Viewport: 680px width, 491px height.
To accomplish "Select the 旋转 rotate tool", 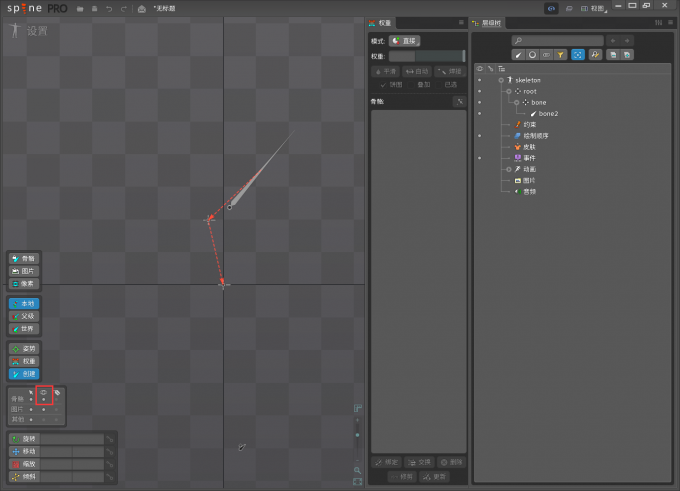I will (24, 439).
